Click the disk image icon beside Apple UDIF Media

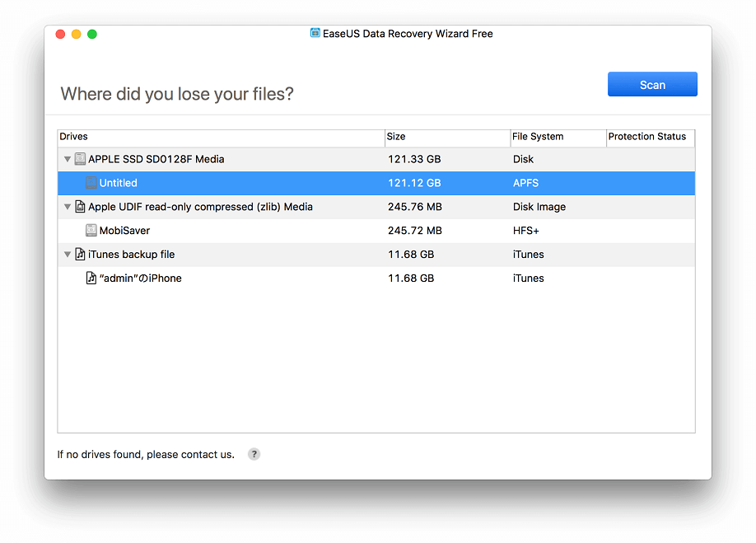[80, 207]
